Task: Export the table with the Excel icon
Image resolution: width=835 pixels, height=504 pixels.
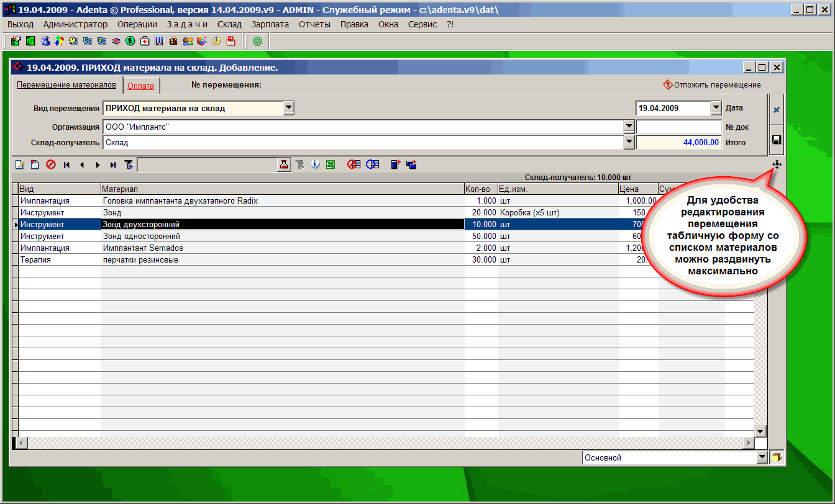Action: click(331, 164)
